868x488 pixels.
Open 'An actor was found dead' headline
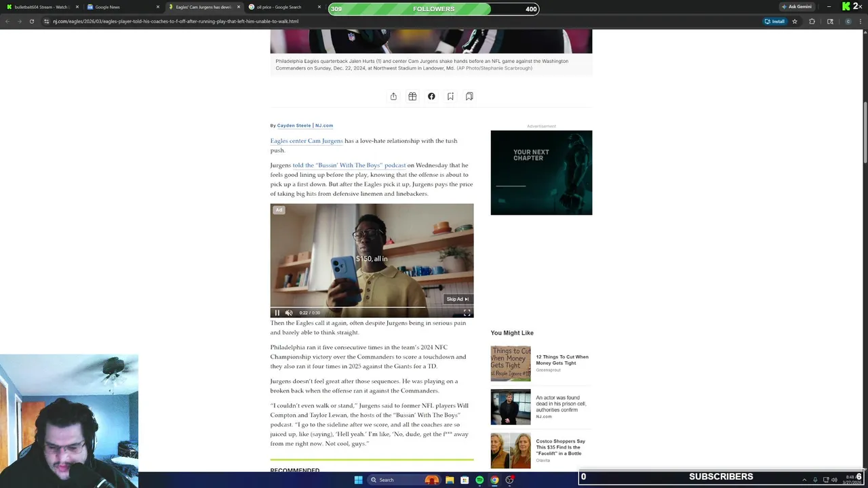pos(561,404)
